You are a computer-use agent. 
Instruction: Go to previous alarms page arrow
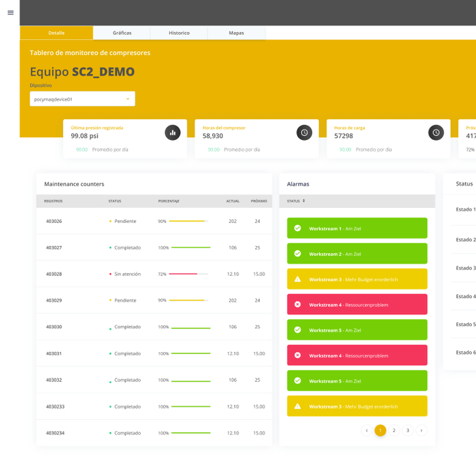pyautogui.click(x=367, y=430)
